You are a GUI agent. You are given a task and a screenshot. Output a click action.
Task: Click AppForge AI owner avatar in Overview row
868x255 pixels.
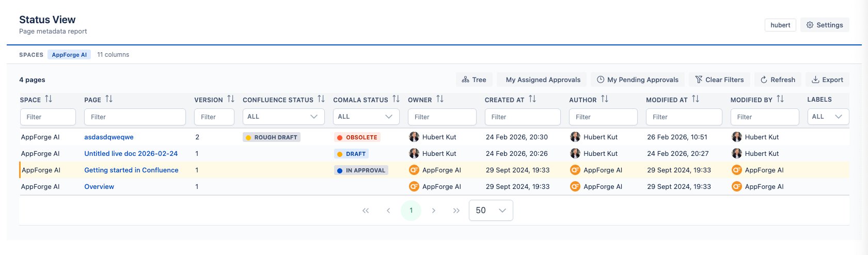[414, 186]
